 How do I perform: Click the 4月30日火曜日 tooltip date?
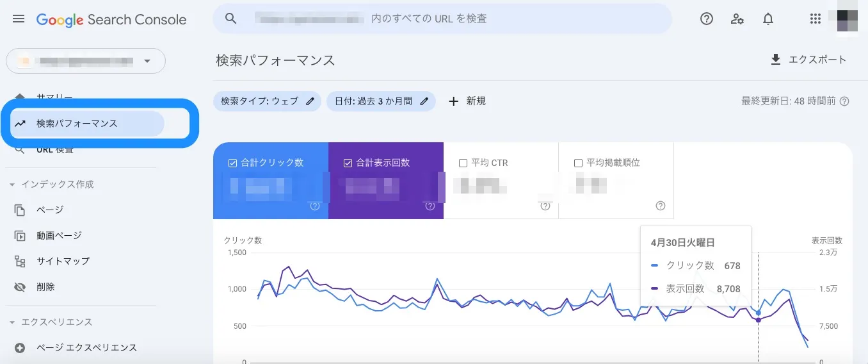point(682,243)
